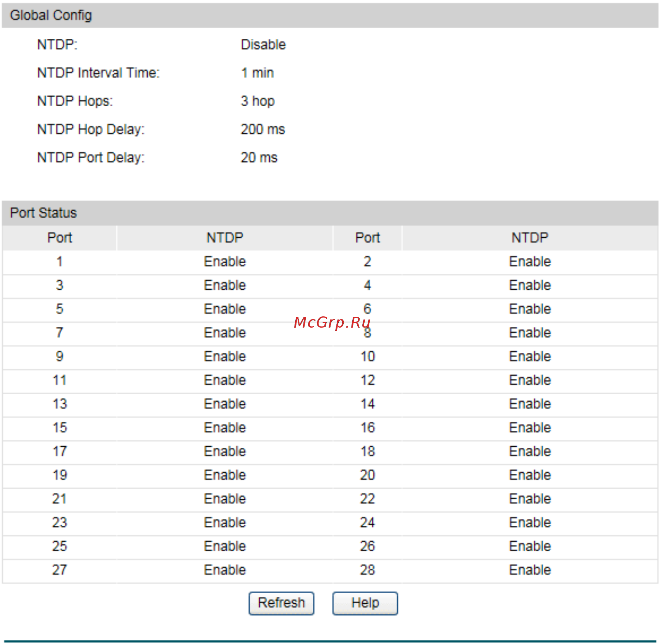The height and width of the screenshot is (644, 660).
Task: Select port number 14 cell
Action: (367, 404)
